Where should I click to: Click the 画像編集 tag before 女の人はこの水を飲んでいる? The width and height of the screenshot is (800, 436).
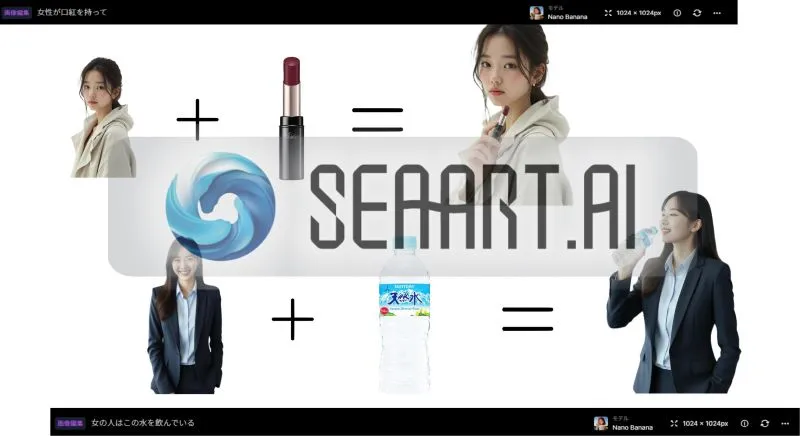pos(70,423)
